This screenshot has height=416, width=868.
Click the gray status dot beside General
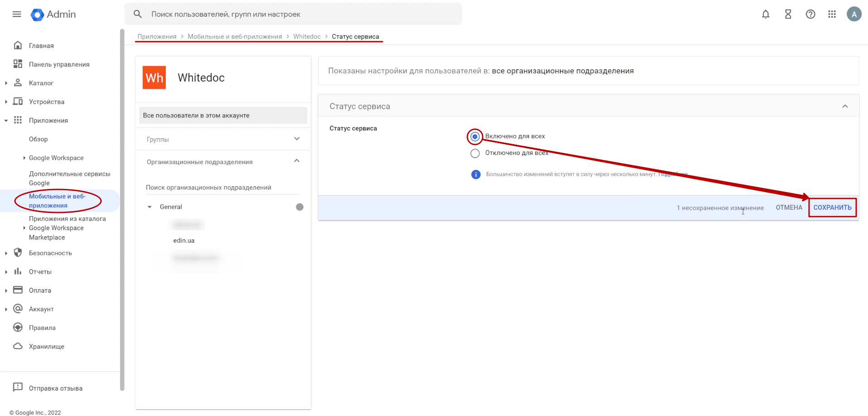point(300,207)
